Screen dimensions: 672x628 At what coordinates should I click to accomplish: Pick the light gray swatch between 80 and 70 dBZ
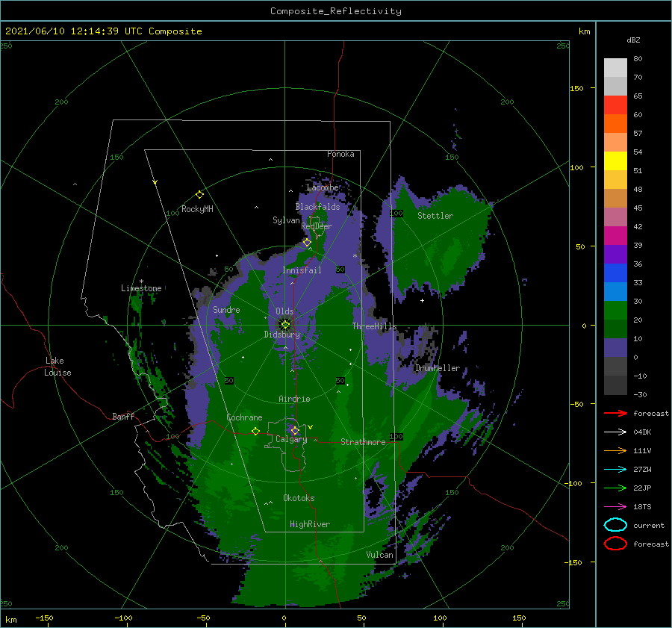point(615,68)
